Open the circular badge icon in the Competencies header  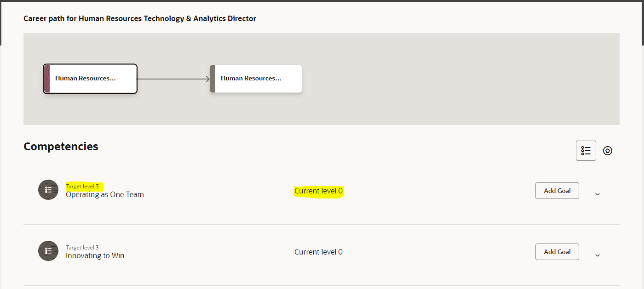(608, 150)
